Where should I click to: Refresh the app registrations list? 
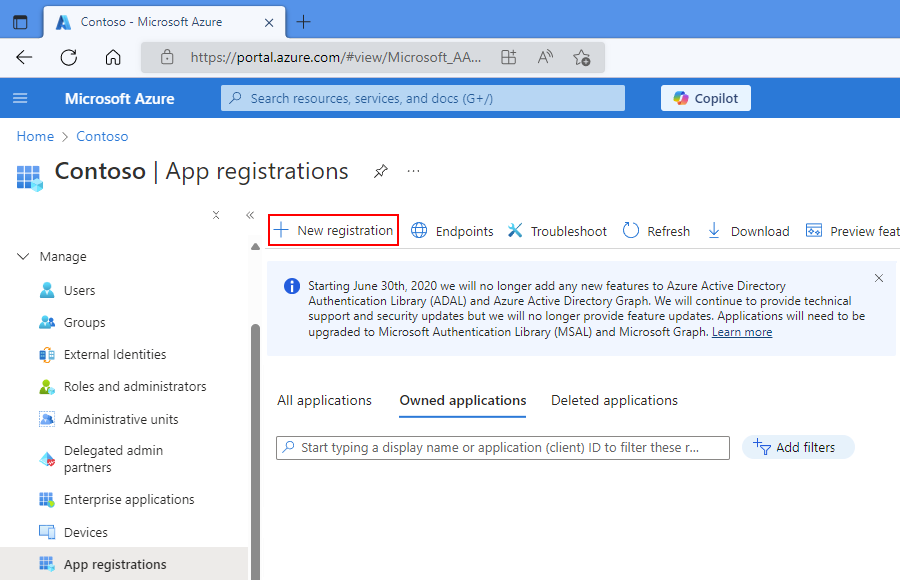(x=656, y=230)
